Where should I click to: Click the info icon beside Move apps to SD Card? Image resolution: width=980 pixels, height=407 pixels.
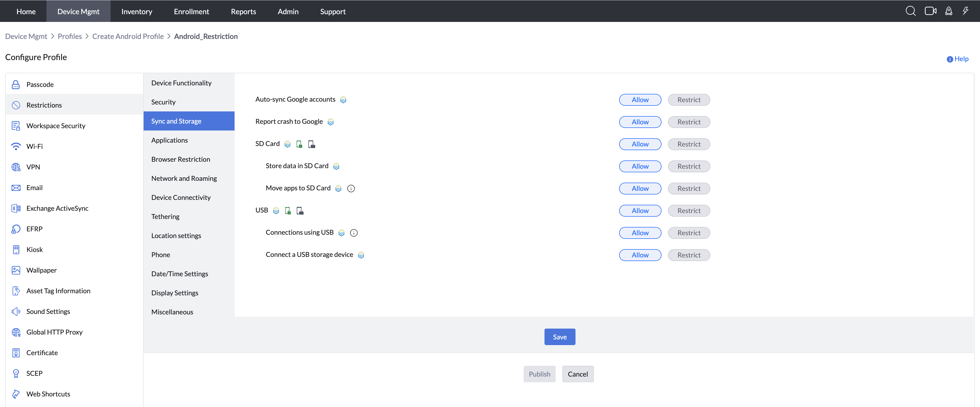(351, 188)
